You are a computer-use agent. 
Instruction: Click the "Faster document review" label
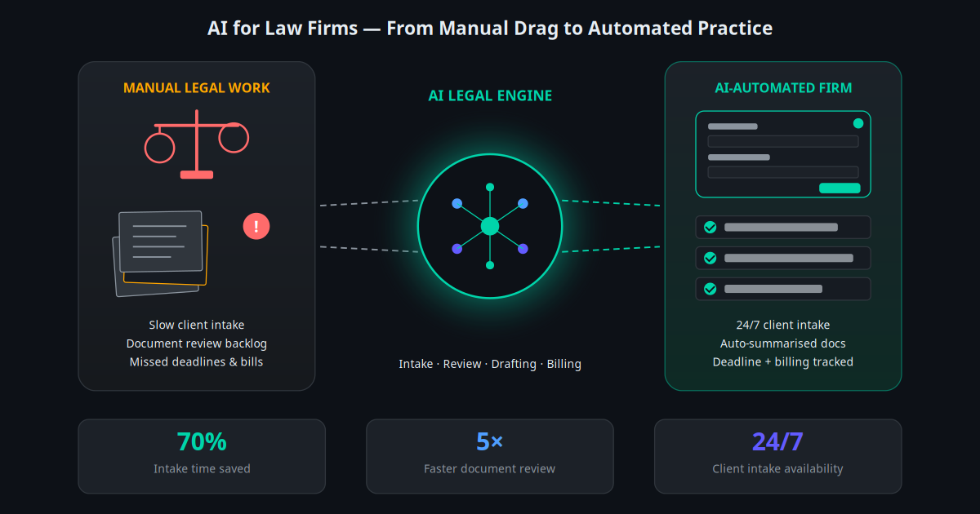[490, 469]
